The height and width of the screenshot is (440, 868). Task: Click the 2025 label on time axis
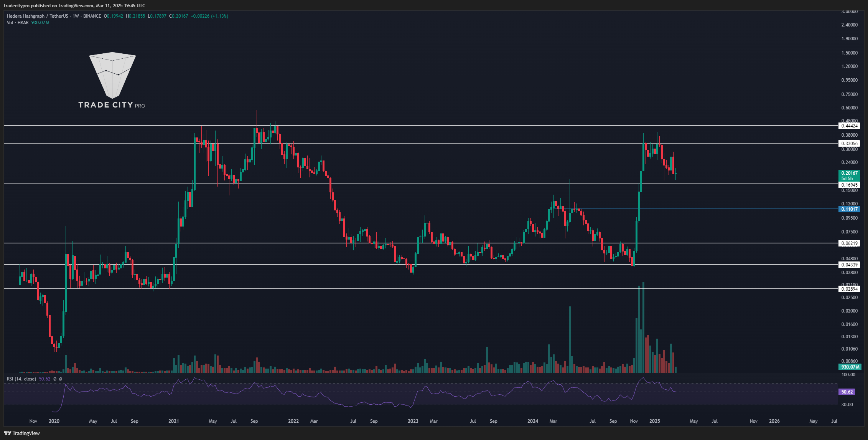point(655,421)
